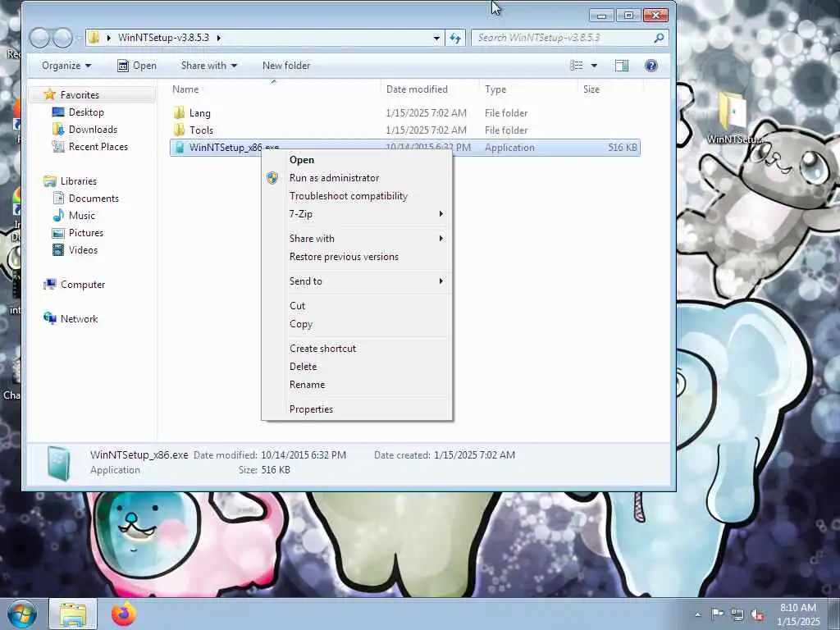Open the address bar history dropdown
Viewport: 840px width, 630px height.
(x=436, y=38)
